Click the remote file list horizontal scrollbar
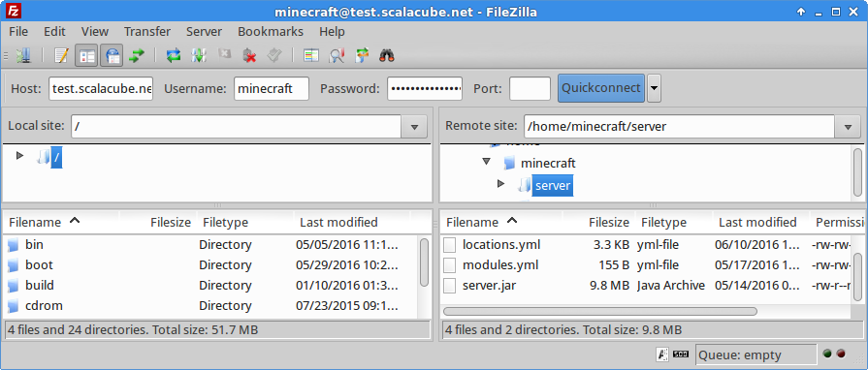The width and height of the screenshot is (868, 370). click(x=600, y=311)
